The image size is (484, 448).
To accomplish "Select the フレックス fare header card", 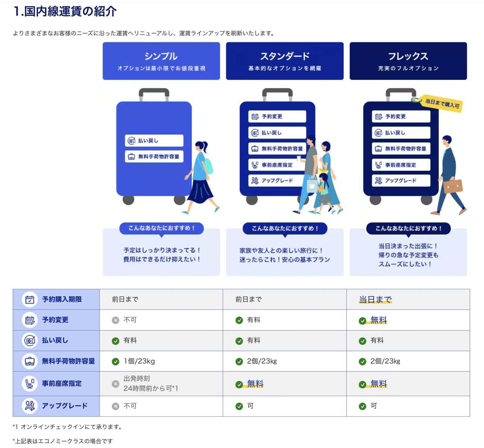I will [408, 61].
